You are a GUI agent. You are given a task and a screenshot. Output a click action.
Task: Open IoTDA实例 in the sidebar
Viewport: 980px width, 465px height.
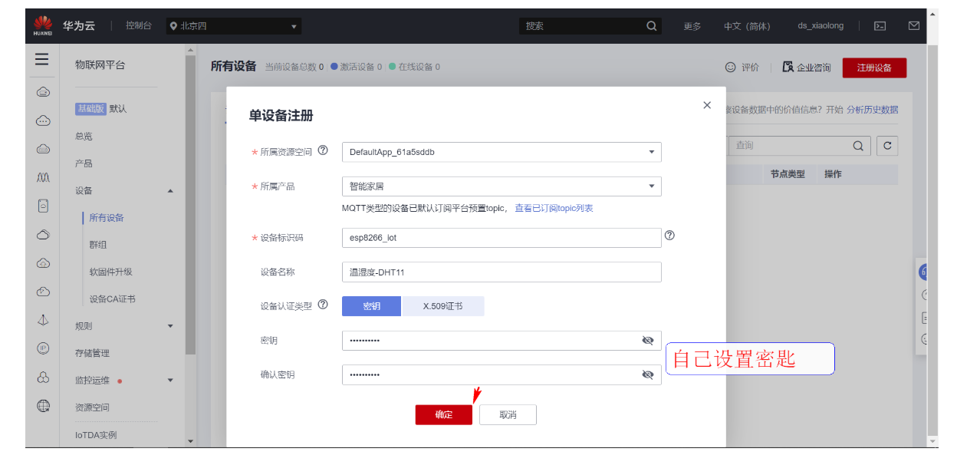(x=96, y=435)
